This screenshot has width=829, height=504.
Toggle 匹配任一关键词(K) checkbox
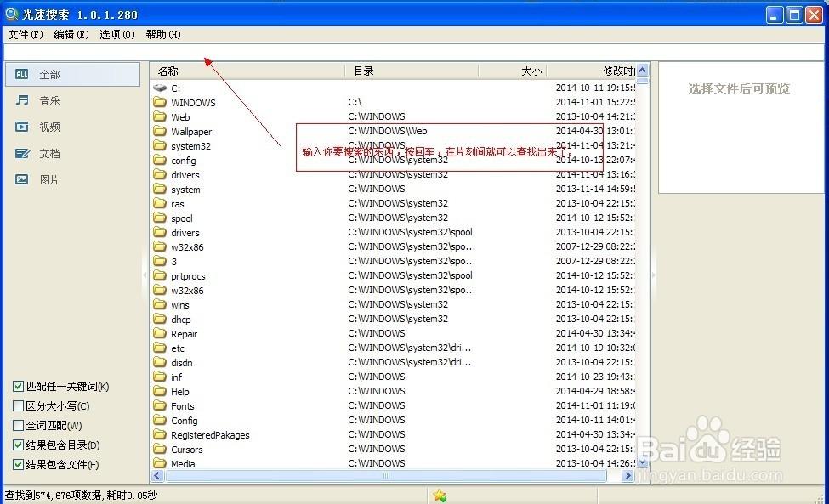[x=18, y=386]
